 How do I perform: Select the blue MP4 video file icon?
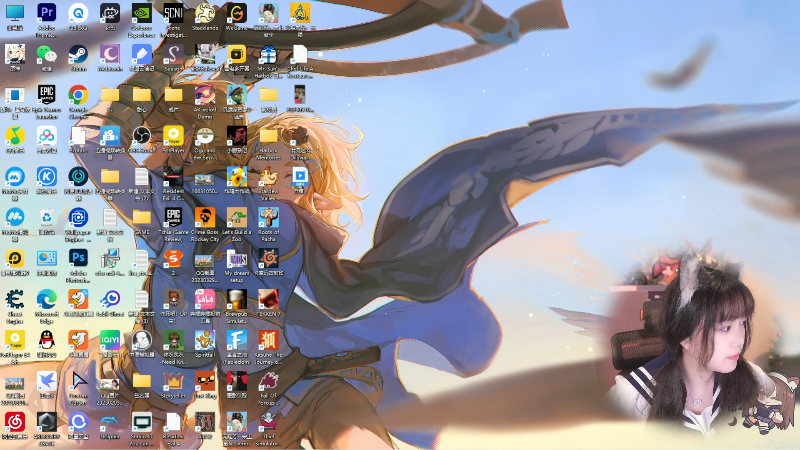(299, 177)
